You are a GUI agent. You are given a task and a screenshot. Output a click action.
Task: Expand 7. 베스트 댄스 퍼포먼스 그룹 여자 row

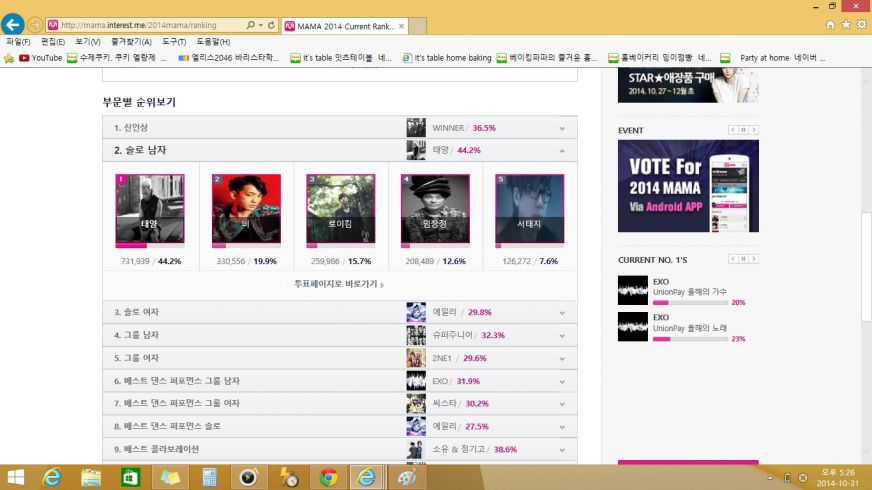tap(340, 403)
